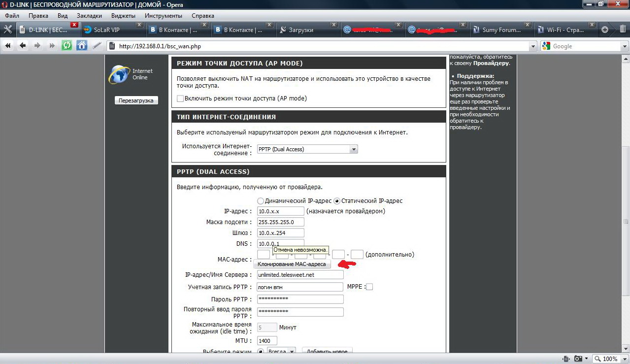Switch to the SoLaR VIP tab
Screen dimensions: 630x364
point(107,30)
